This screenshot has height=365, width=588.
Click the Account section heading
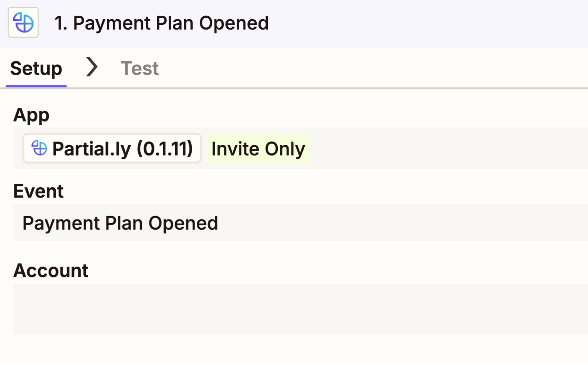click(51, 270)
